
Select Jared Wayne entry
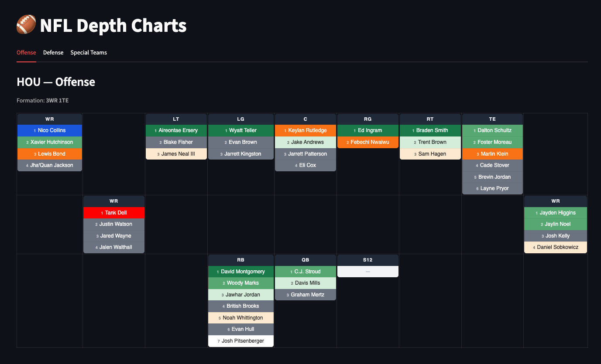pos(114,236)
